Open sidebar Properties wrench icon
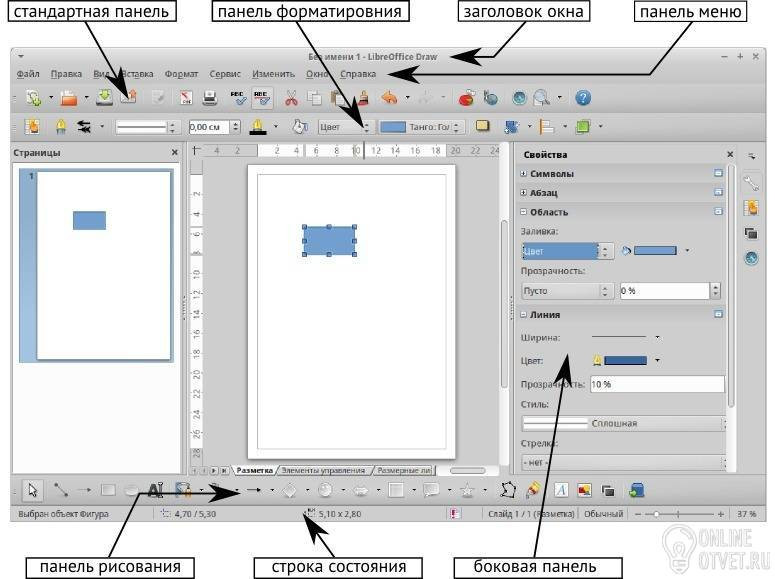This screenshot has width=775, height=579. tap(751, 183)
